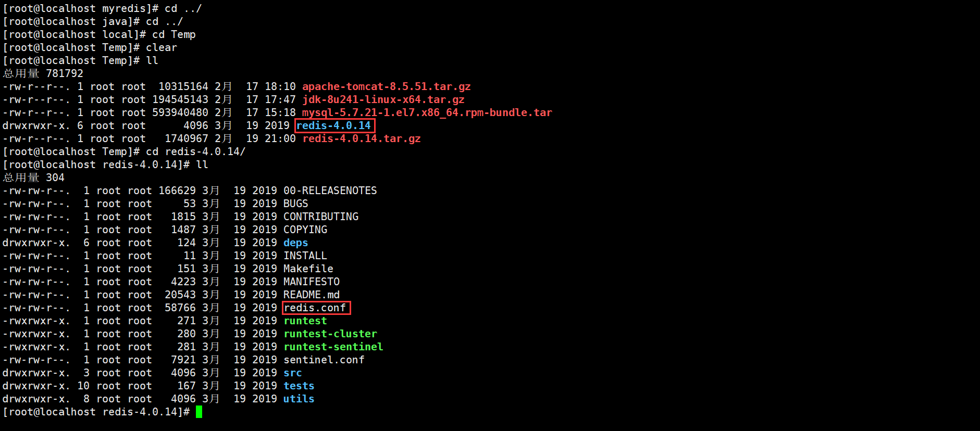This screenshot has height=431, width=980.
Task: Click the 00-RELEASENOTES file entry
Action: [330, 191]
